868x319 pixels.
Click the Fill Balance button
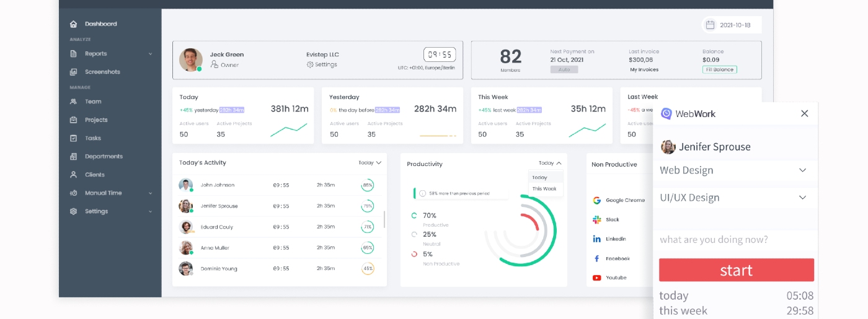pos(719,70)
